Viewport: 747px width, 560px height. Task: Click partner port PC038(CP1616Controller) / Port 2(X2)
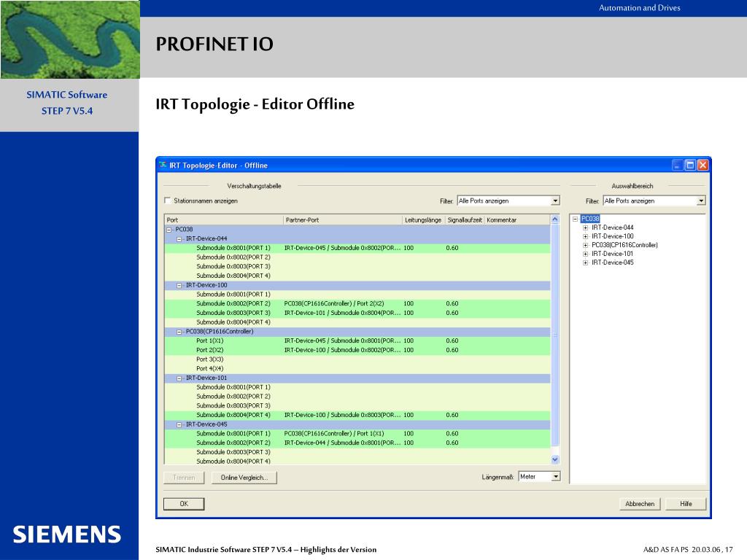coord(334,304)
